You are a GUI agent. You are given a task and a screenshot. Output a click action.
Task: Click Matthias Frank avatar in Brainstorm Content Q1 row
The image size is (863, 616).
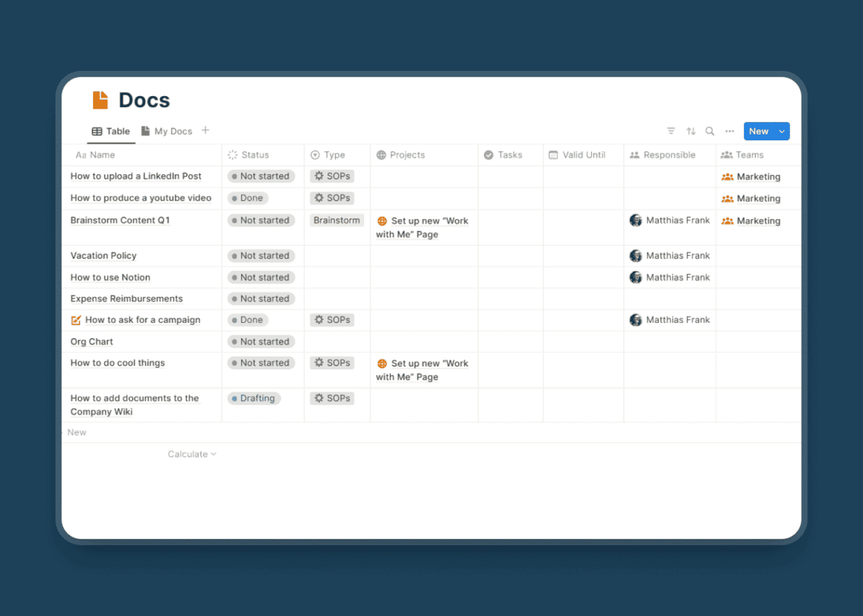[635, 221]
